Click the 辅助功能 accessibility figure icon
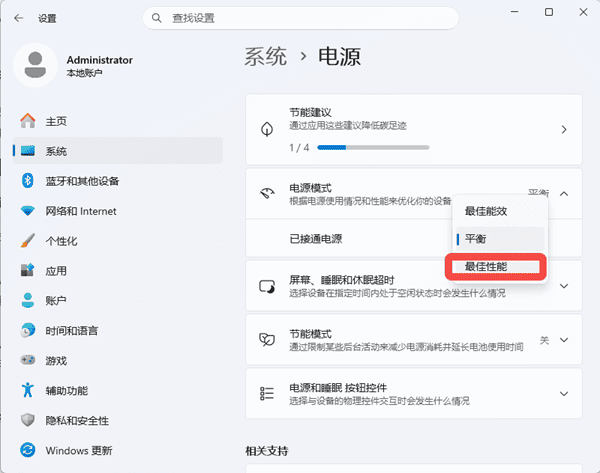The width and height of the screenshot is (600, 473). click(28, 390)
